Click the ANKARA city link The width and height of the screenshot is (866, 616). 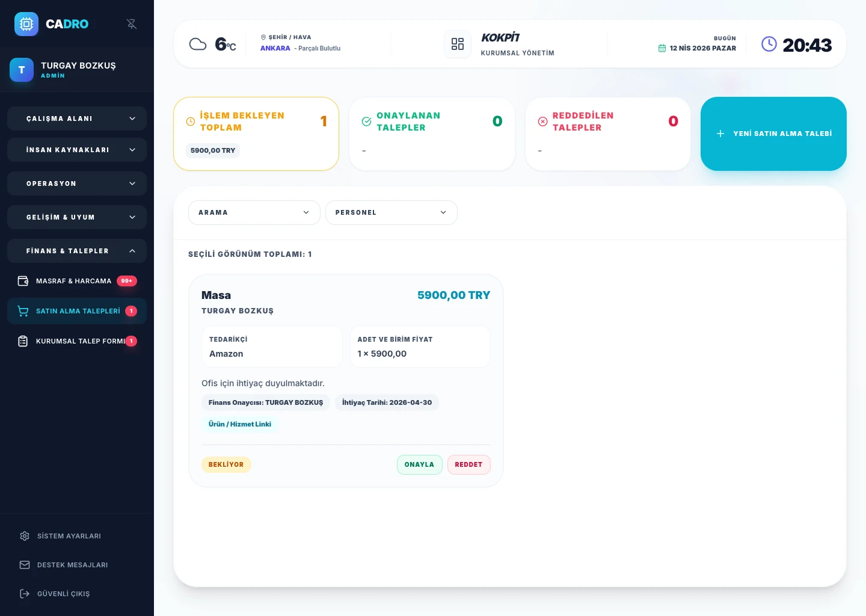point(275,48)
